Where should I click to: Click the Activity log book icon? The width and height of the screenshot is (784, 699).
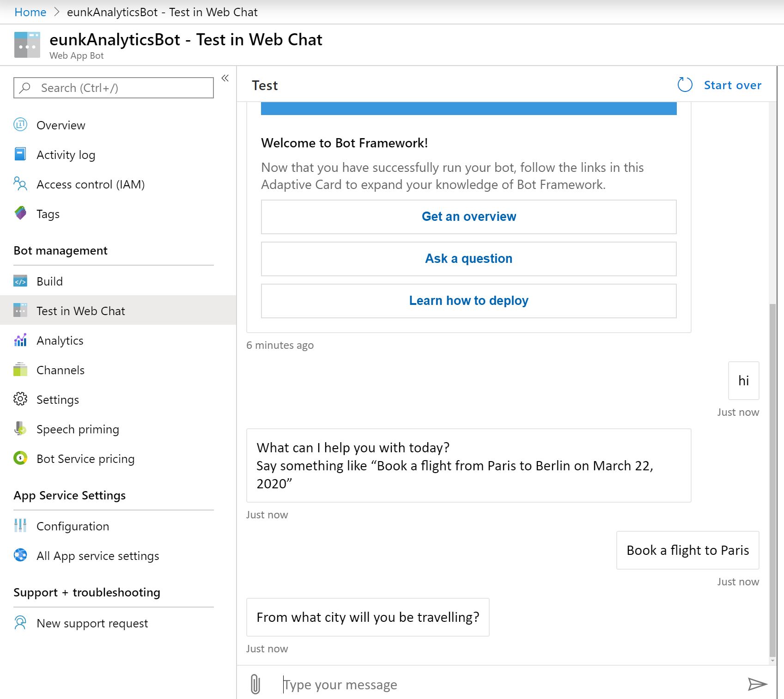(x=20, y=154)
